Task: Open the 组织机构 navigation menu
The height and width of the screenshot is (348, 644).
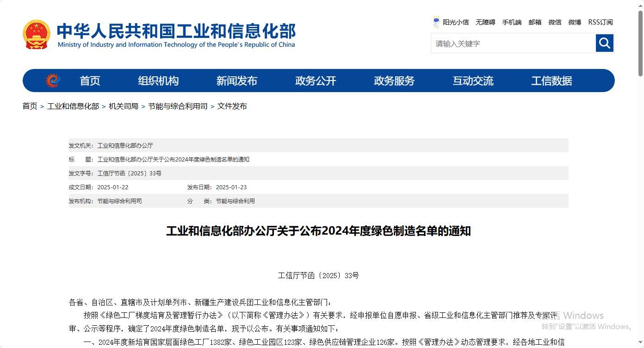Action: click(x=158, y=81)
